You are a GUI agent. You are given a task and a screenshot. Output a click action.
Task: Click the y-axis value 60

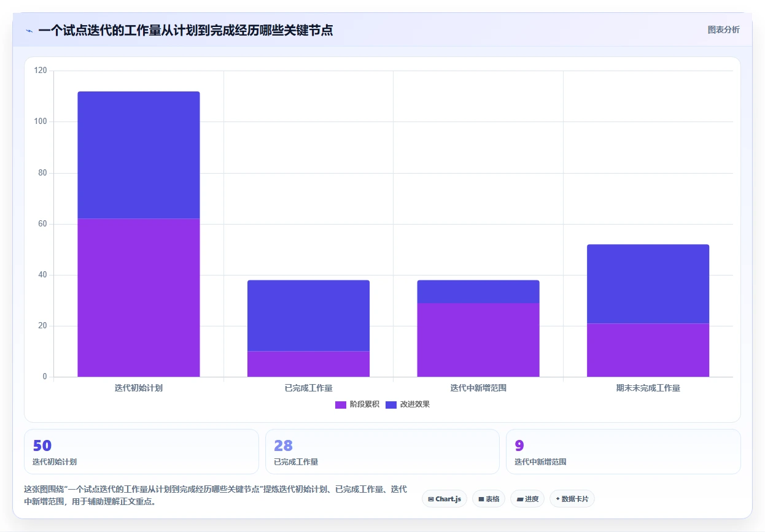pos(42,224)
